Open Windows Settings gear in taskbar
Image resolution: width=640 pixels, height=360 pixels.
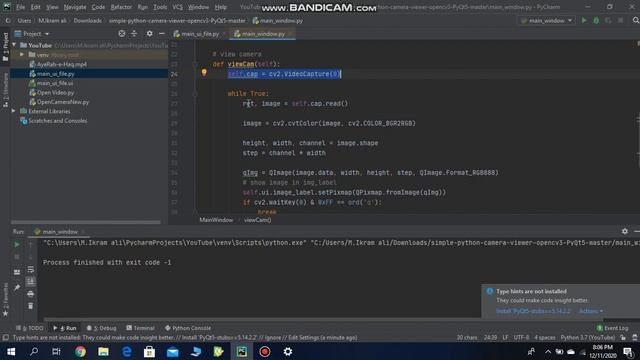tap(288, 351)
